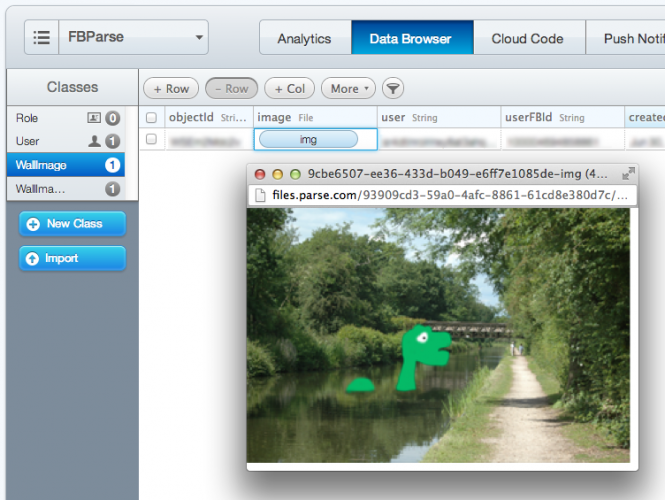Minimize the image popup window
The height and width of the screenshot is (500, 665).
277,174
